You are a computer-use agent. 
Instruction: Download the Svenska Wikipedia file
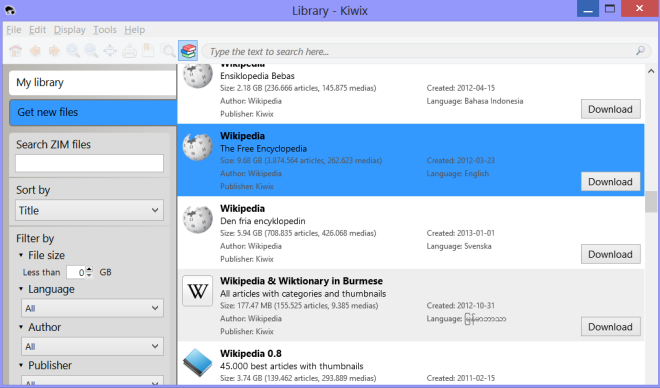[610, 254]
